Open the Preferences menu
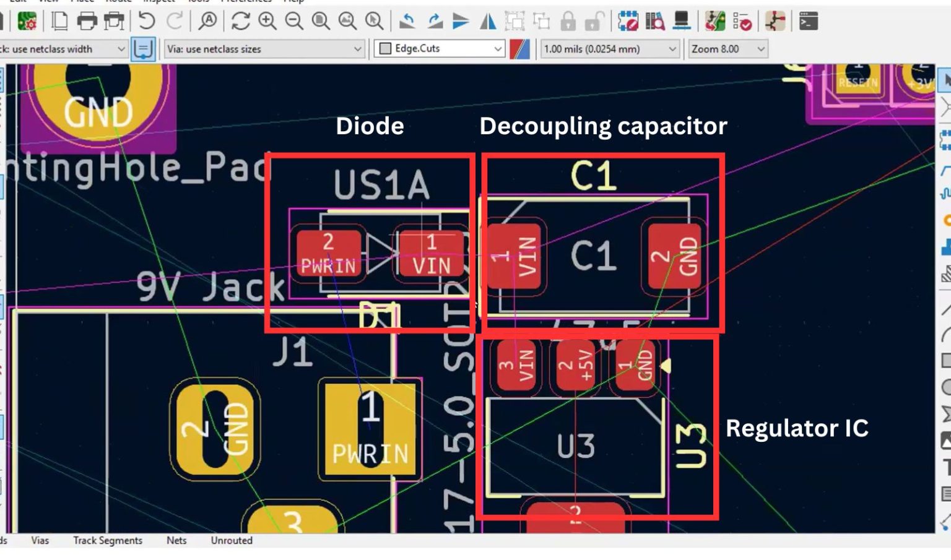 pyautogui.click(x=248, y=2)
